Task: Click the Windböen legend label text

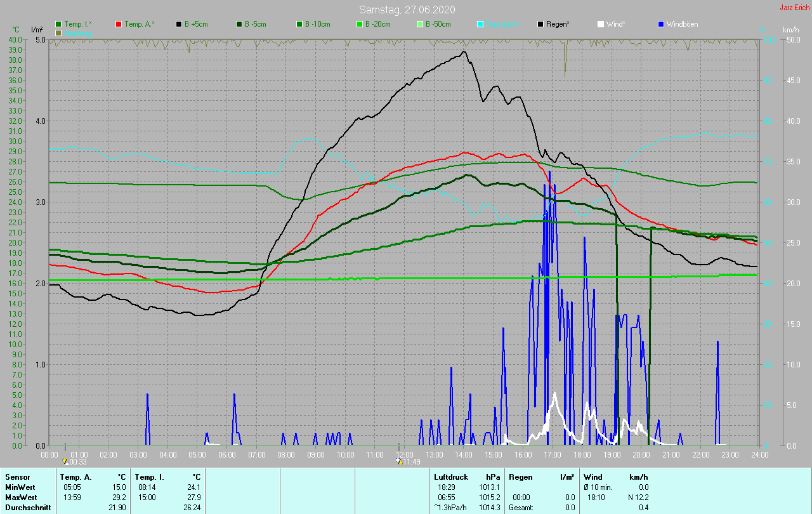Action: (x=683, y=24)
